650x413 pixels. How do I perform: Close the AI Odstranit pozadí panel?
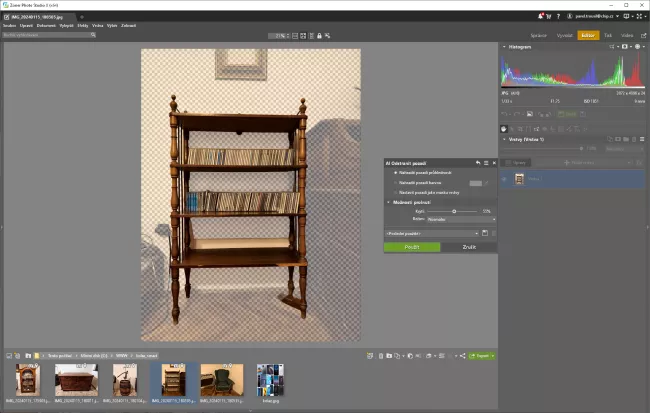click(494, 163)
